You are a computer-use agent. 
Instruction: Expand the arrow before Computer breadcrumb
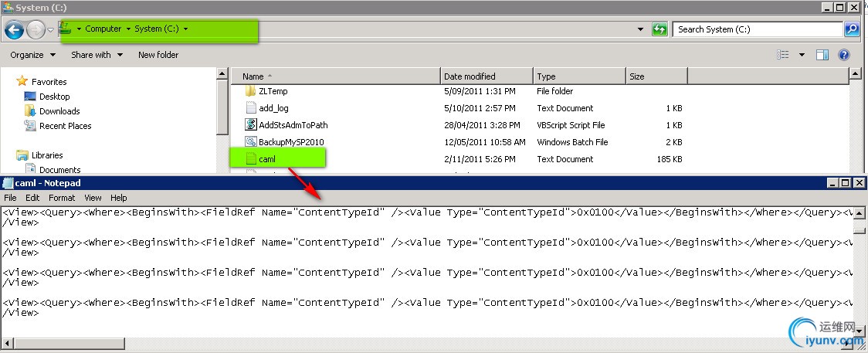coord(80,29)
